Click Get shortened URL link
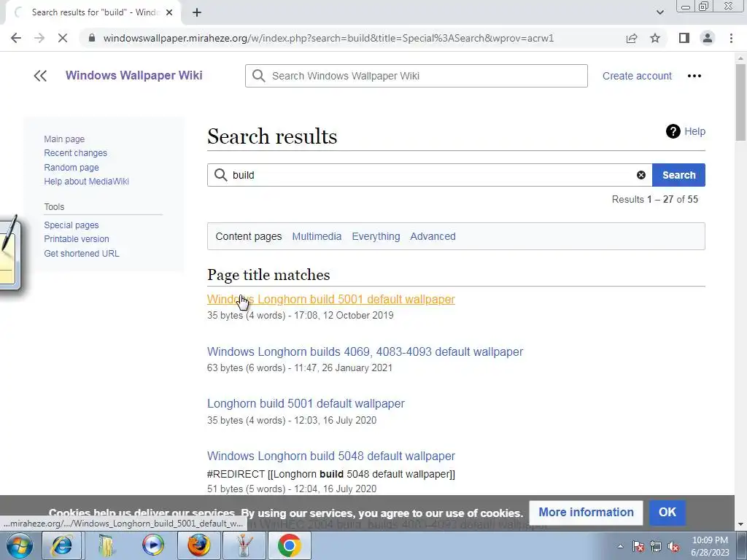 click(82, 253)
